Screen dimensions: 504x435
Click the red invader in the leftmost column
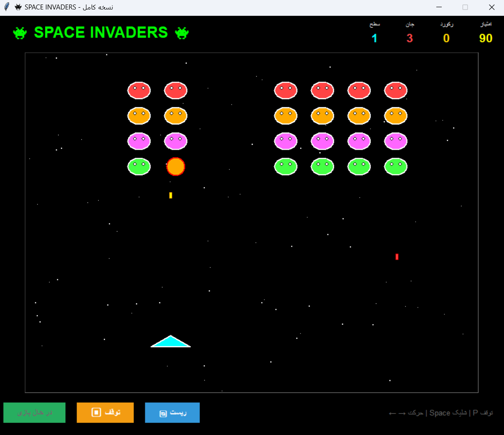point(139,90)
